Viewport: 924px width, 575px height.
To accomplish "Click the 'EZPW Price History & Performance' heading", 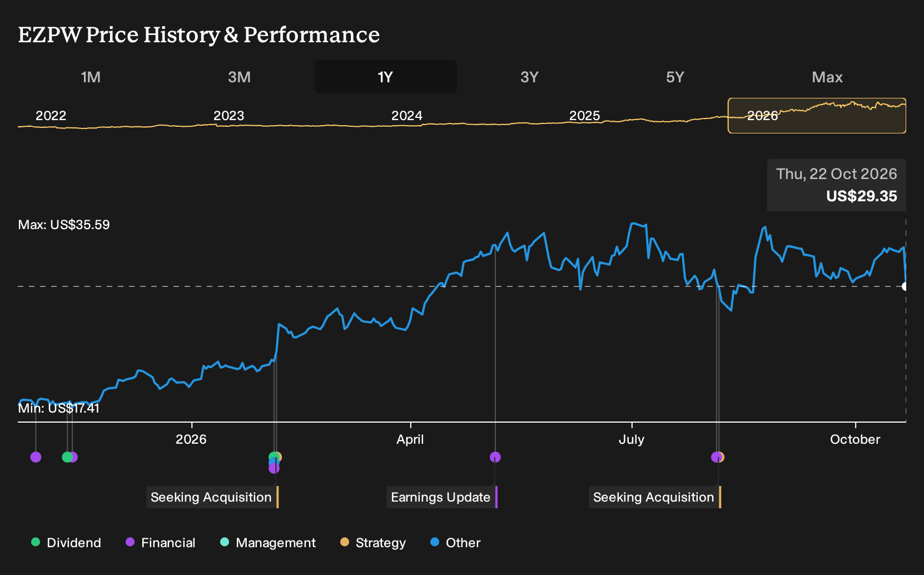I will click(199, 34).
